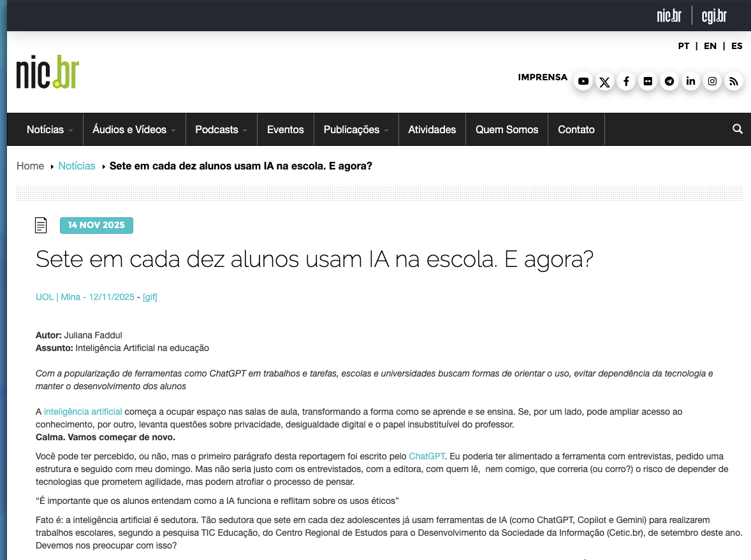751x560 pixels.
Task: Open the [gif] link
Action: pos(150,297)
